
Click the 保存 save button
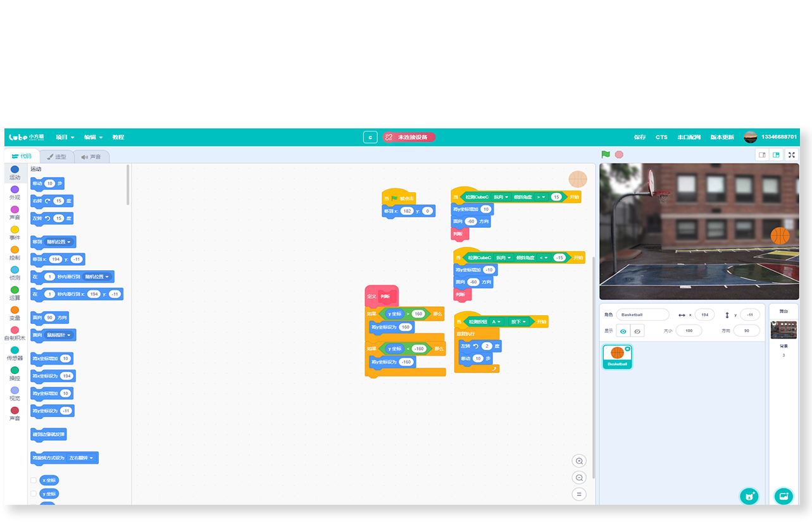640,137
